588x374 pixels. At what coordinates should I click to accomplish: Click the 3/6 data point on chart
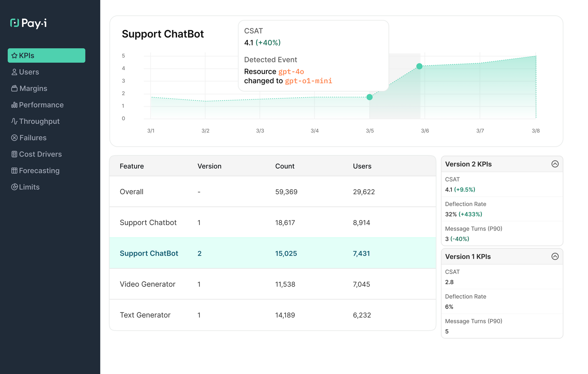[419, 66]
